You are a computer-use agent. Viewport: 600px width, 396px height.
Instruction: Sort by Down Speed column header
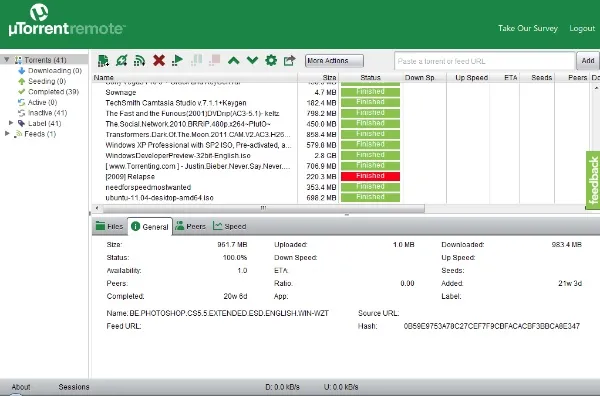(x=424, y=78)
